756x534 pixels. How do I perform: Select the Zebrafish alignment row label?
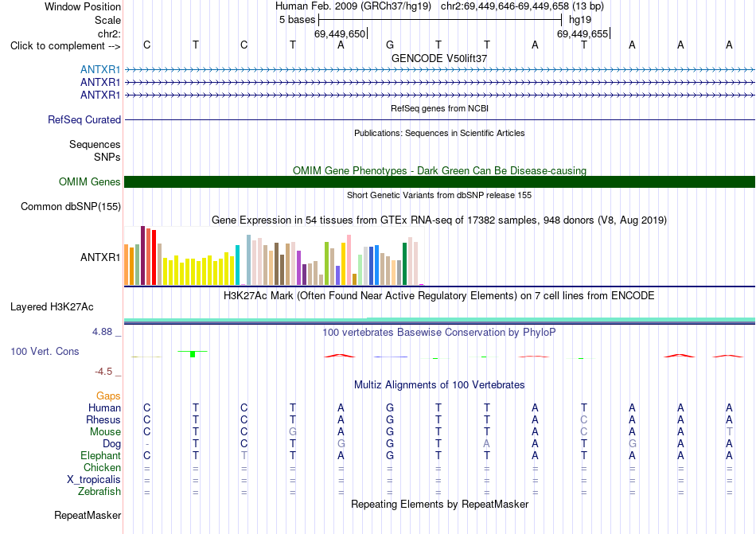(99, 492)
